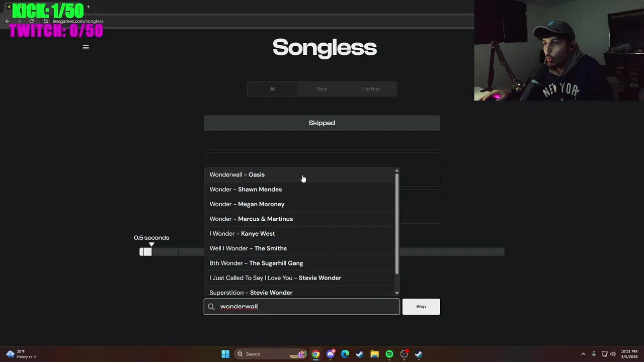The height and width of the screenshot is (362, 644).
Task: Open the network tray icon
Action: pyautogui.click(x=605, y=354)
